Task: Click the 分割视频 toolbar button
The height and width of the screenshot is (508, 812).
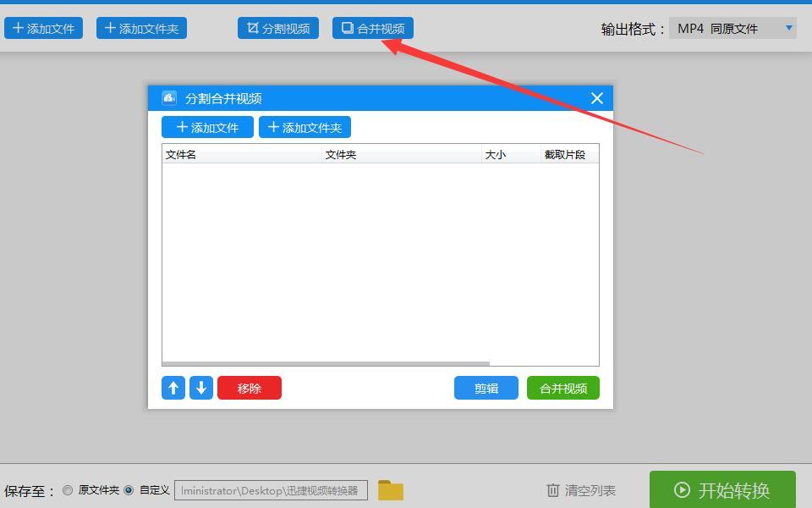Action: click(278, 29)
